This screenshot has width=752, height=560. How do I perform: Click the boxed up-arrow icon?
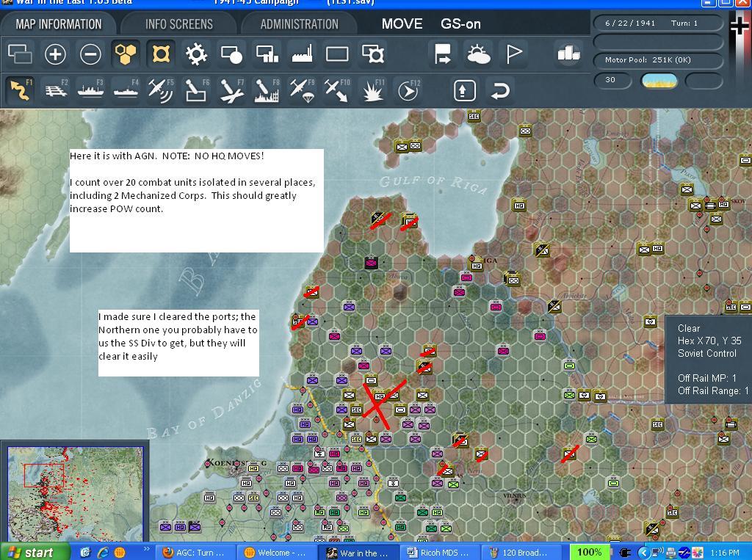(464, 90)
